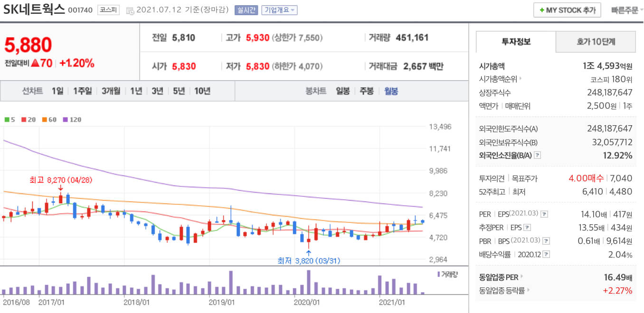Viewport: 644px width, 313px height.
Task: Click the 2021/01 date label on the chart
Action: click(x=392, y=301)
